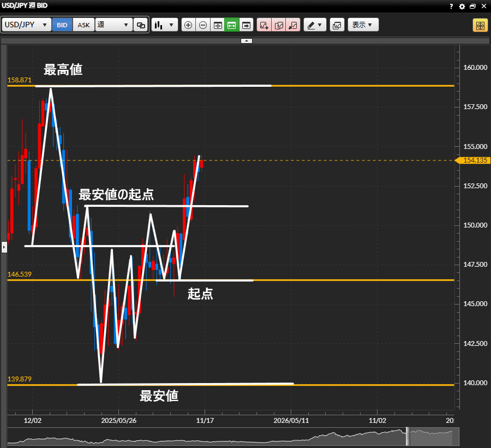Click the scroll to latest candle arrow icon

246,25
